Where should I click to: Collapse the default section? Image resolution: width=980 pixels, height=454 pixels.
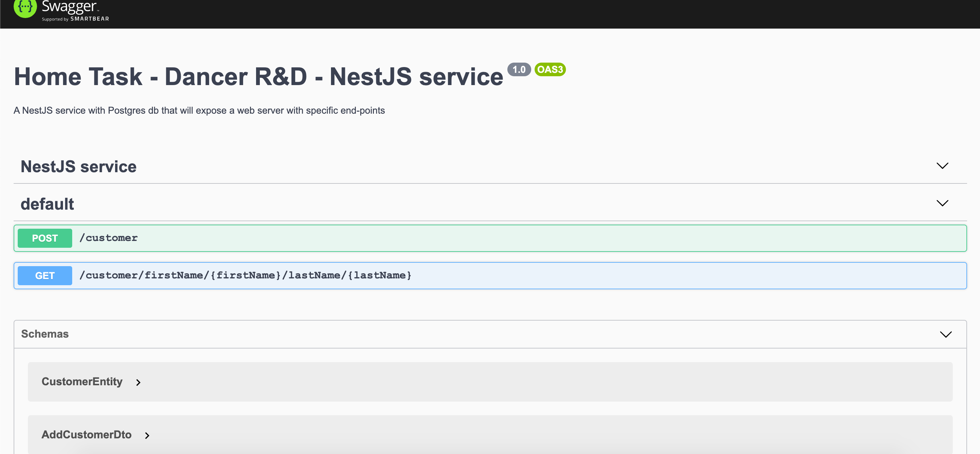coord(942,204)
